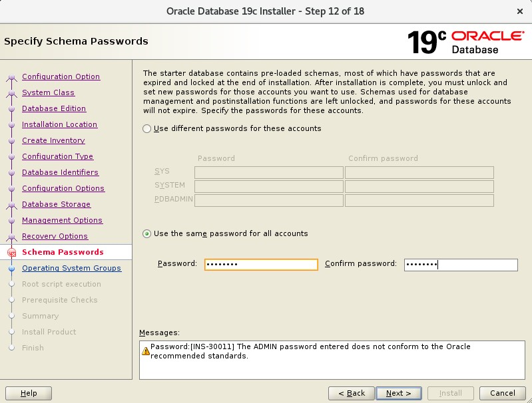This screenshot has width=532, height=403.
Task: Go to System Class step
Action: click(x=48, y=92)
